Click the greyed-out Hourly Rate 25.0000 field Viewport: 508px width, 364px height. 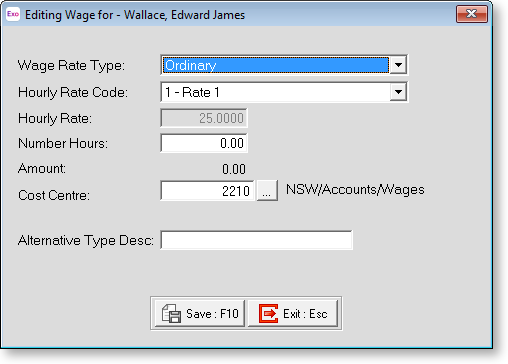204,118
